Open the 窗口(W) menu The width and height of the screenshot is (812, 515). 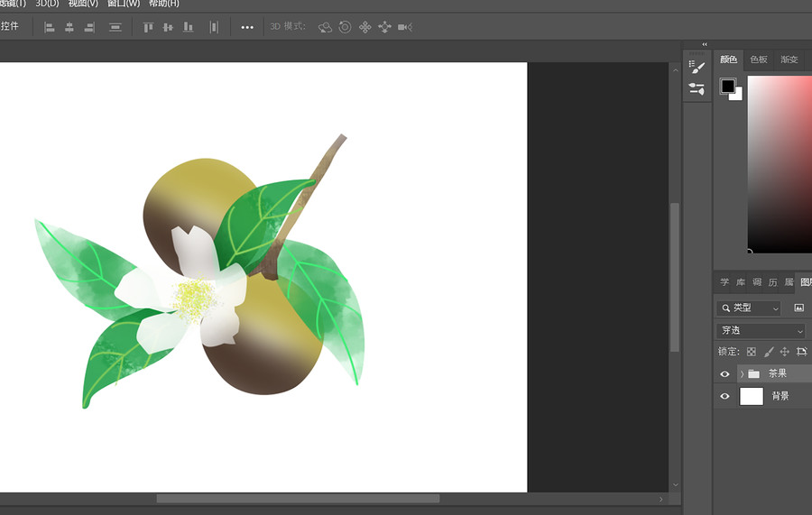point(124,3)
